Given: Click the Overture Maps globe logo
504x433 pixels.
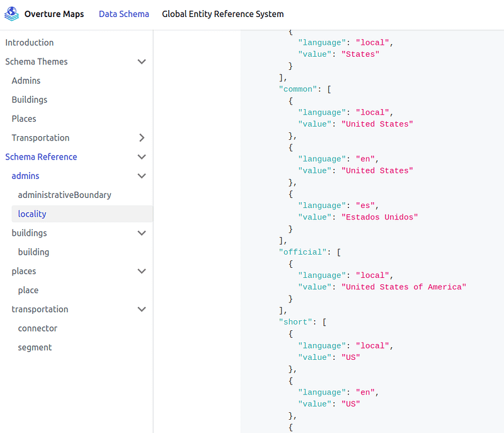Looking at the screenshot, I should 11,14.
